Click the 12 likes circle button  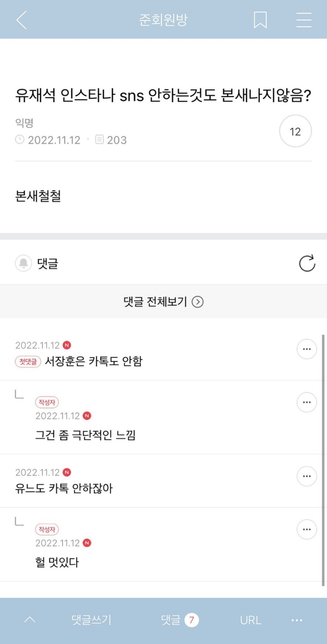click(x=295, y=131)
